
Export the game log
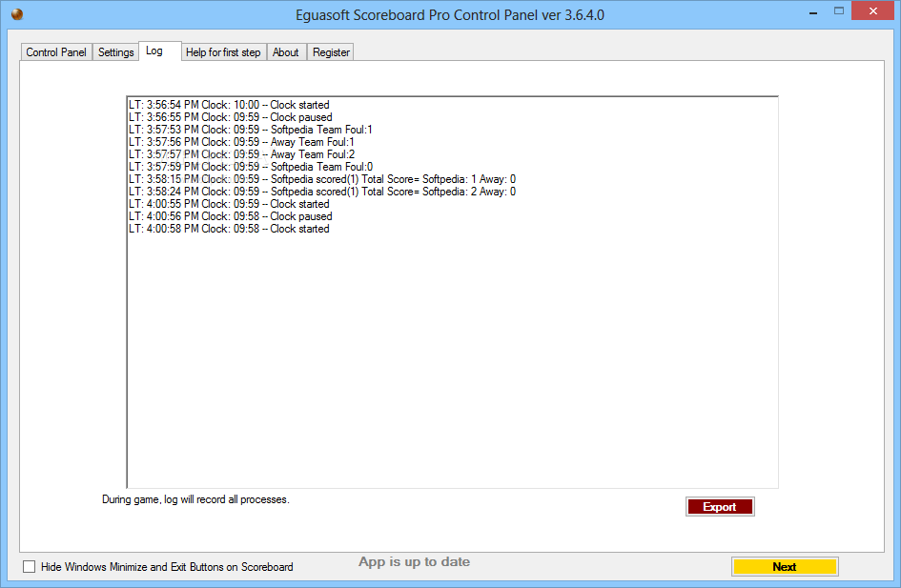[x=720, y=507]
